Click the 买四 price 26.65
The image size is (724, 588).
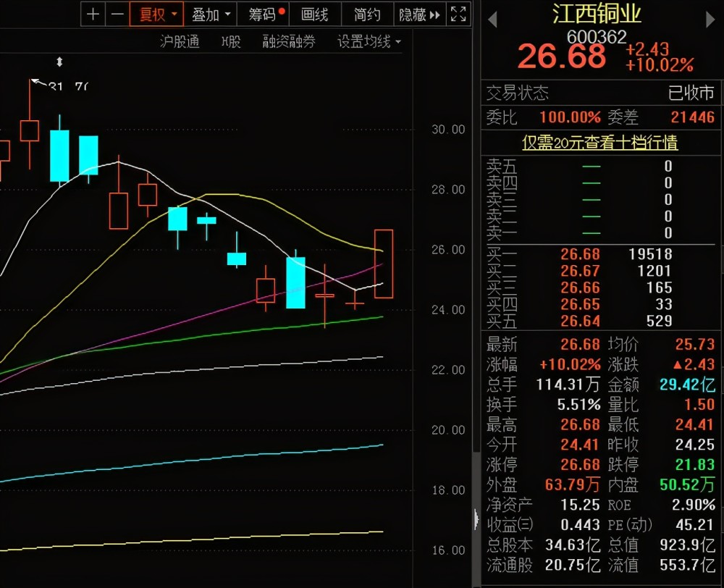(580, 304)
